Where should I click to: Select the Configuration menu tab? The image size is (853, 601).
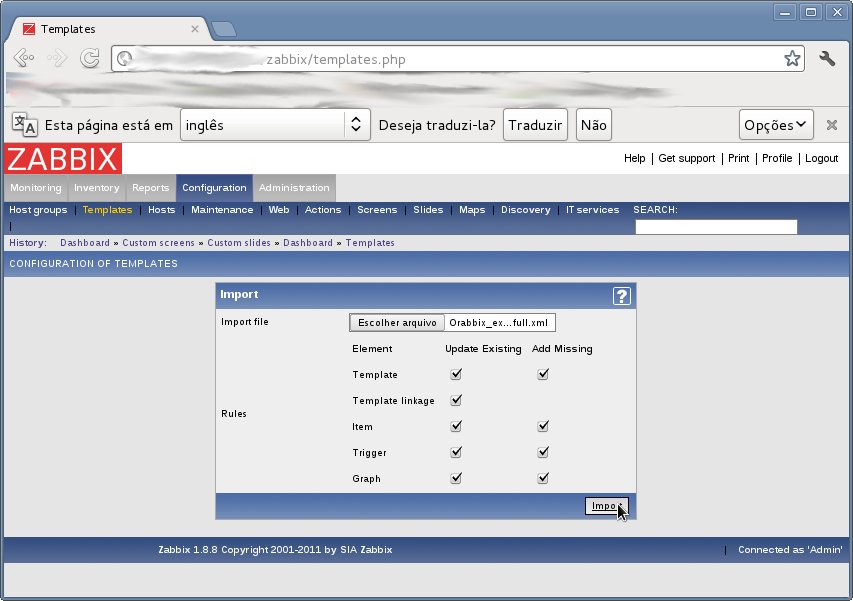click(214, 188)
